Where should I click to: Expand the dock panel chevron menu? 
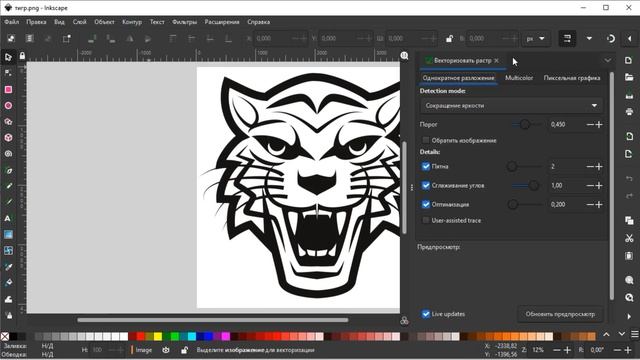608,60
